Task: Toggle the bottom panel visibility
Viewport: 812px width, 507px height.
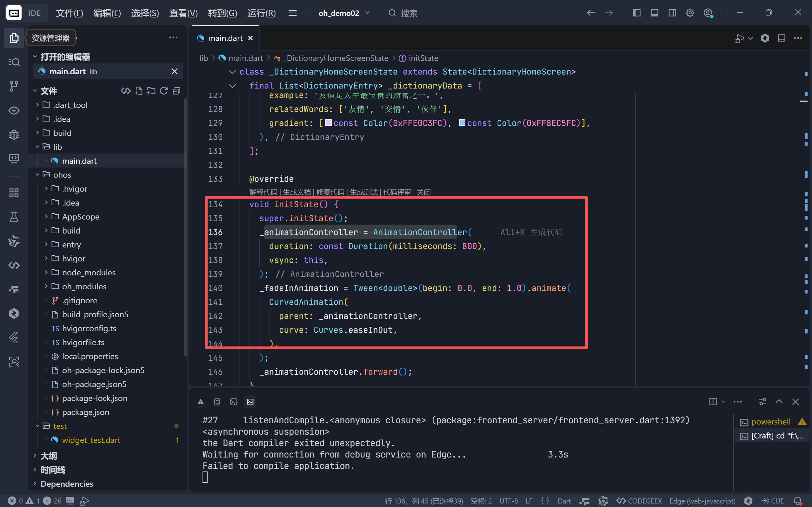Action: coord(654,13)
